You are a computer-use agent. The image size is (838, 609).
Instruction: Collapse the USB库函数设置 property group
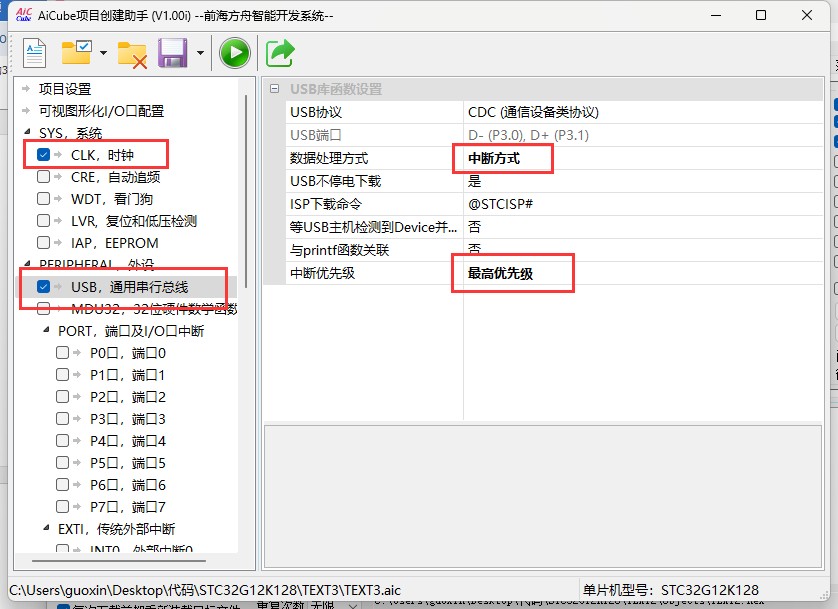coord(274,89)
